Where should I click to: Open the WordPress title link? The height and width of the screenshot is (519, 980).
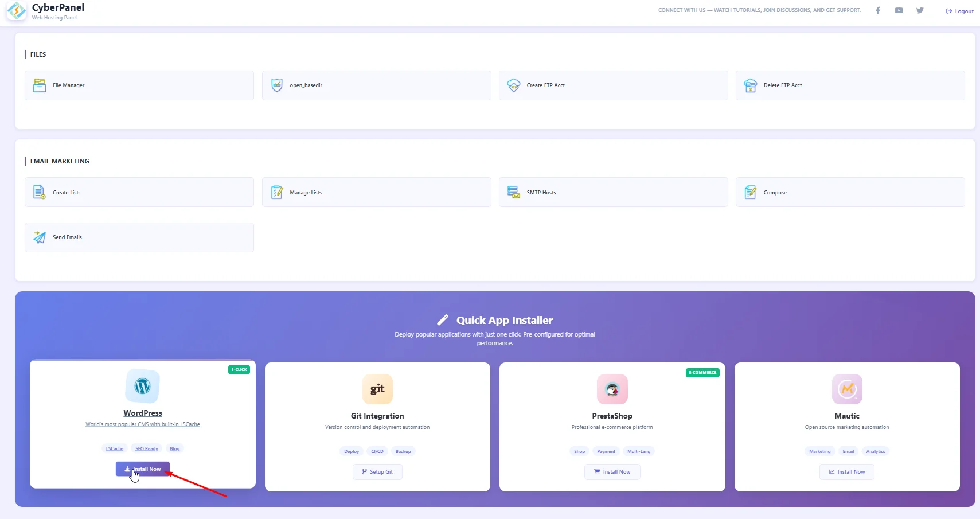point(143,413)
